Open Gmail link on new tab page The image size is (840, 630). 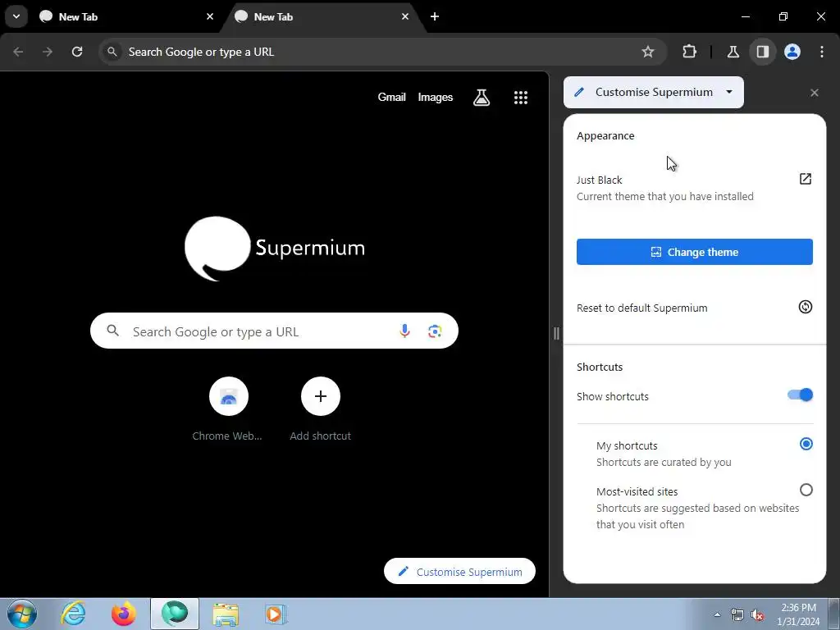coord(391,97)
